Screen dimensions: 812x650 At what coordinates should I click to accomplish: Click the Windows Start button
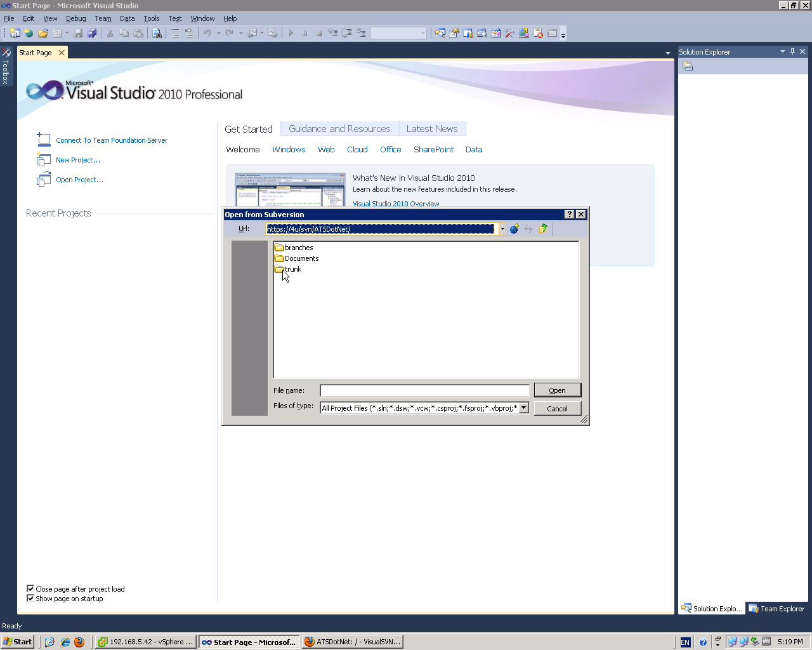[17, 642]
